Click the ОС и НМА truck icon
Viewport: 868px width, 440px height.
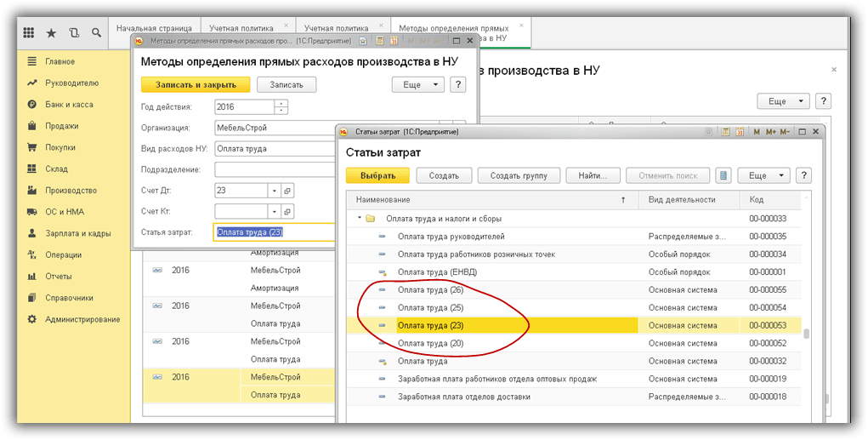click(x=32, y=212)
